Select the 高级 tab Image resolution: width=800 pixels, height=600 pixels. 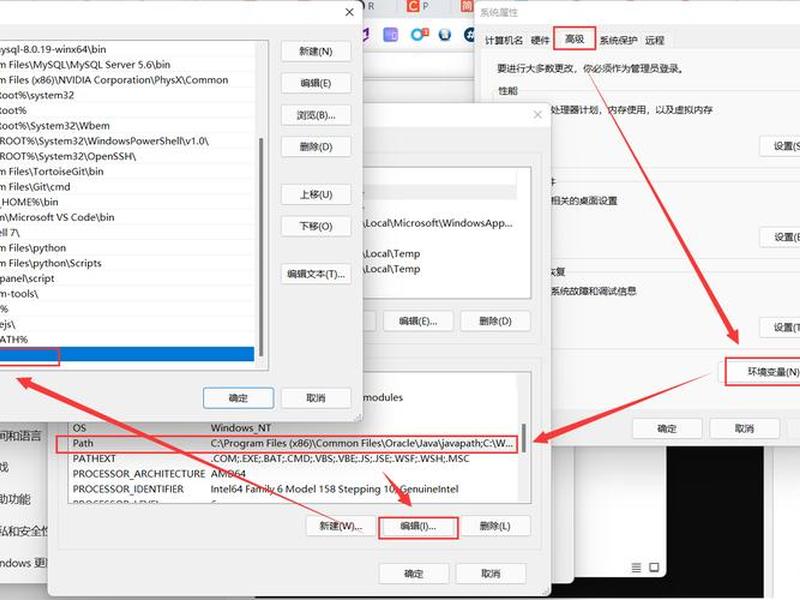click(574, 39)
